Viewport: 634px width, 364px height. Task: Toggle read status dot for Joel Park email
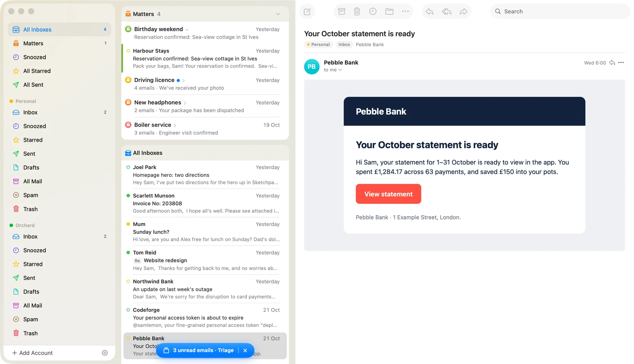128,167
